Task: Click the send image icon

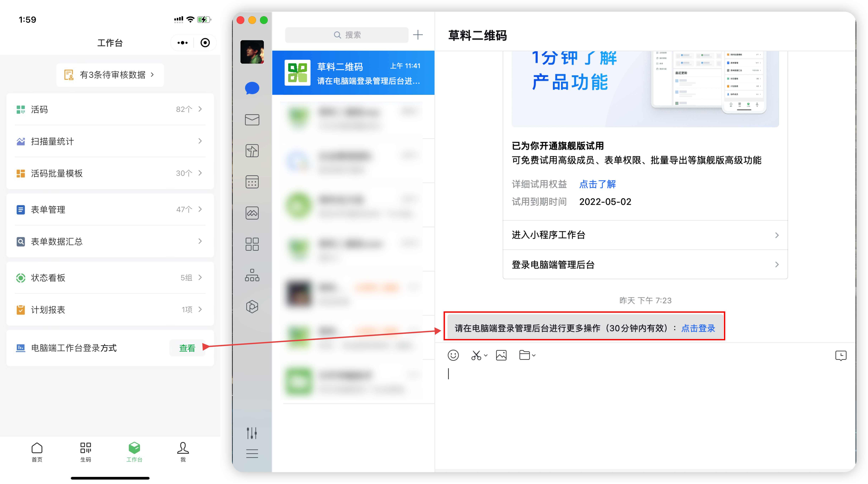Action: pos(501,355)
